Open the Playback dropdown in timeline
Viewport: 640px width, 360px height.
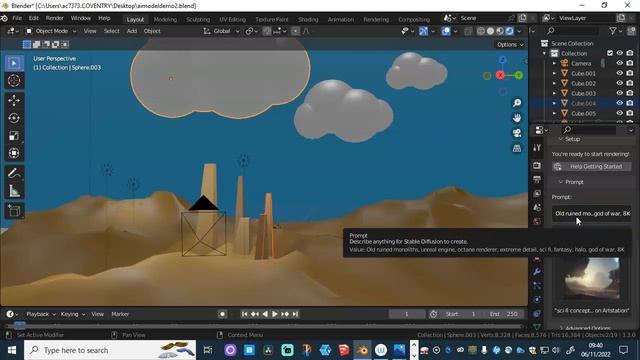41,314
